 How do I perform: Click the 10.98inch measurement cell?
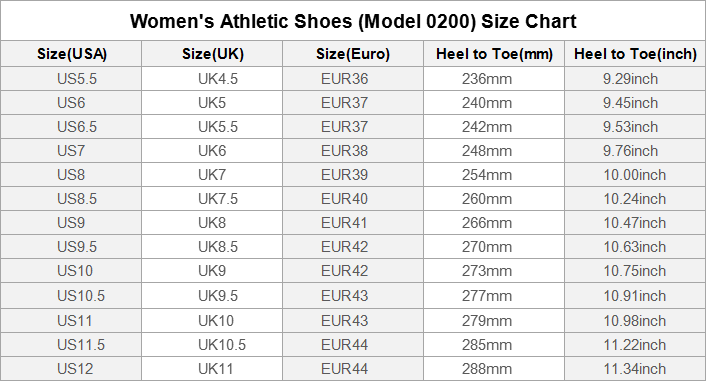[x=635, y=321]
